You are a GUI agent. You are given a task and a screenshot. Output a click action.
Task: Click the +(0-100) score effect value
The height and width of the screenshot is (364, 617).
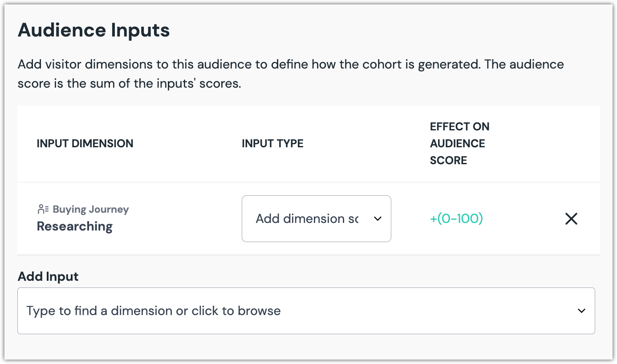point(456,218)
